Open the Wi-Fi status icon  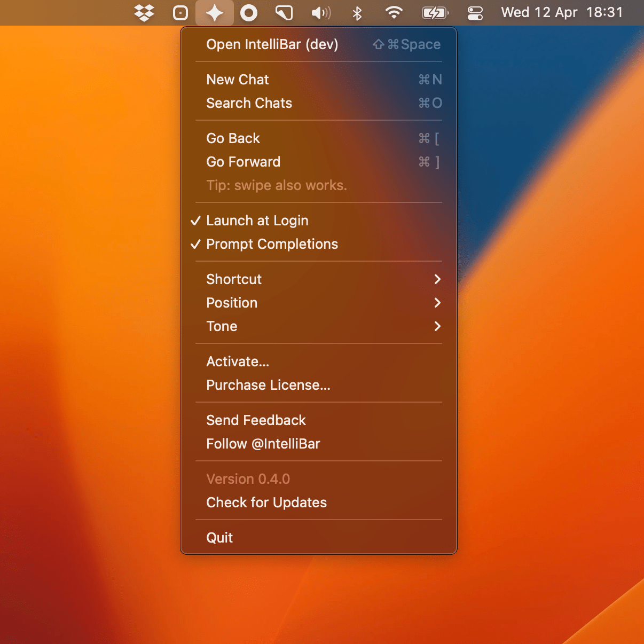394,13
